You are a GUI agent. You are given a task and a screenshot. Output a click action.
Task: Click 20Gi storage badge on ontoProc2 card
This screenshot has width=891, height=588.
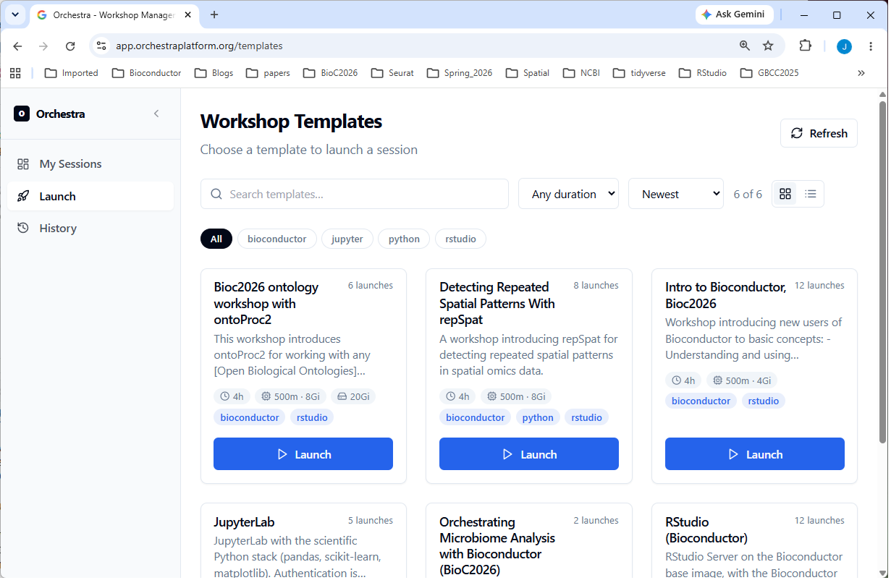[x=354, y=396]
